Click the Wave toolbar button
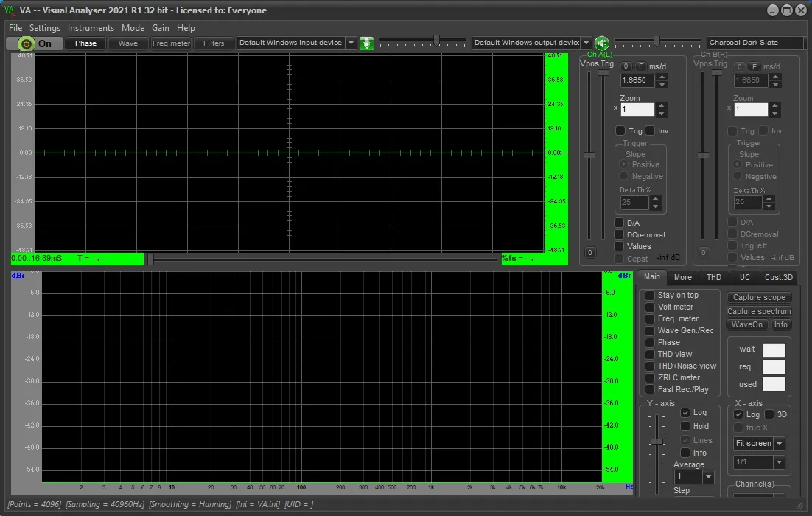 pyautogui.click(x=128, y=43)
